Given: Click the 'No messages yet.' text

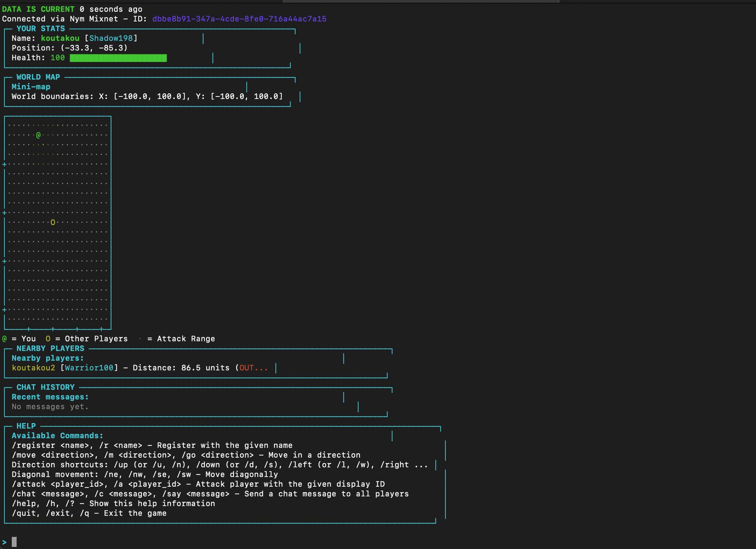Looking at the screenshot, I should click(x=50, y=407).
